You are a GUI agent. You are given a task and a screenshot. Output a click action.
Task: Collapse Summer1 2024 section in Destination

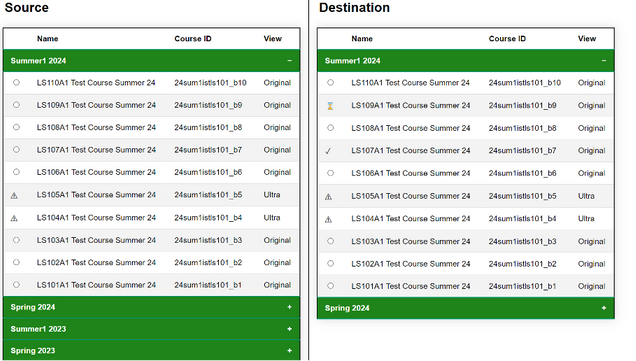pyautogui.click(x=604, y=60)
